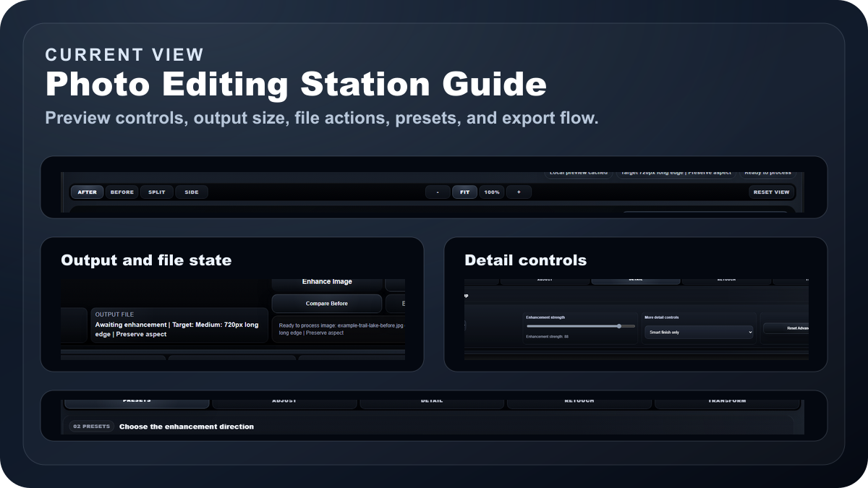Click the Compare Before button
This screenshot has width=868, height=488.
pyautogui.click(x=327, y=304)
